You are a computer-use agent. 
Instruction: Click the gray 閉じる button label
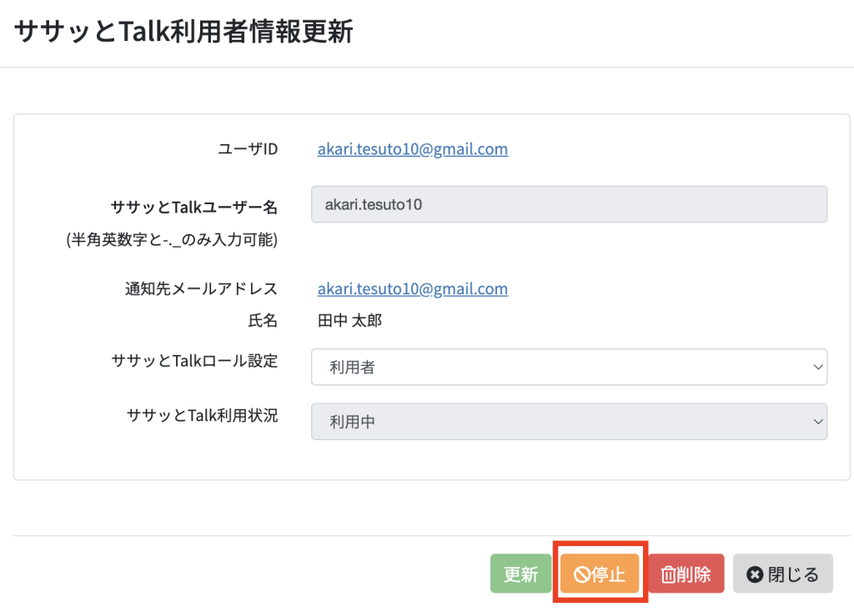[x=793, y=574]
